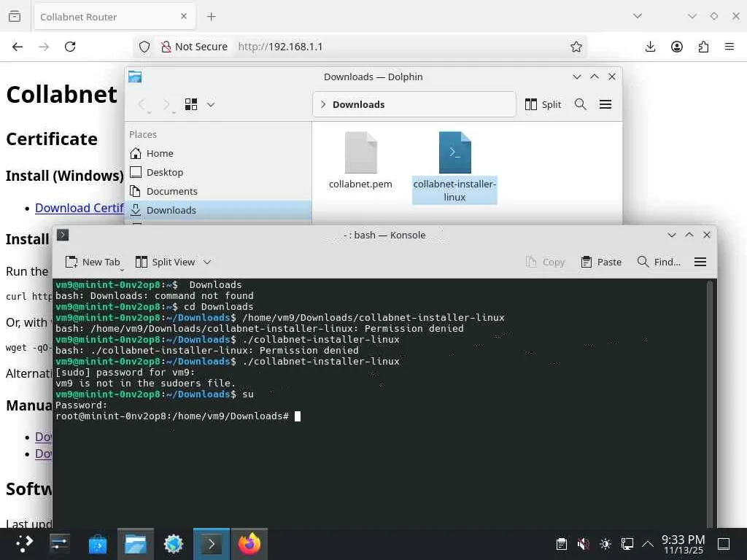Image resolution: width=747 pixels, height=560 pixels.
Task: Click the New Tab dropdown arrow in Konsole
Action: [122, 270]
